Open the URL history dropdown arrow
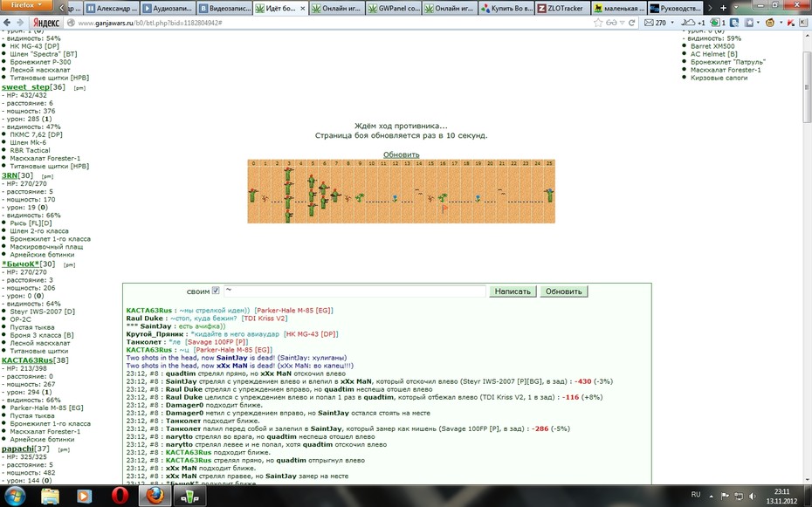812x507 pixels. (x=623, y=23)
